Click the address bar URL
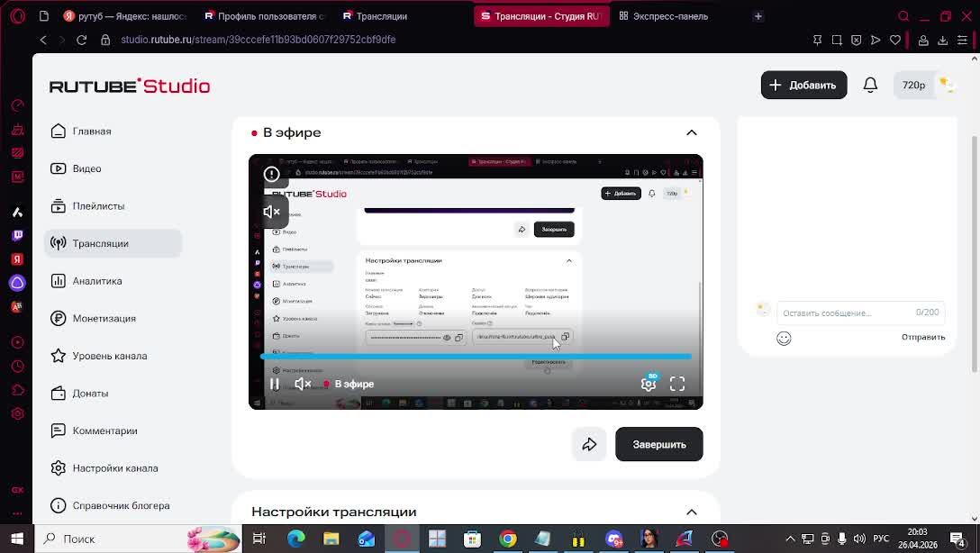The width and height of the screenshot is (980, 553). (259, 40)
